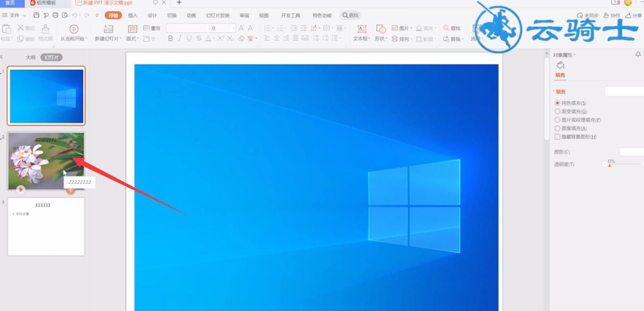The image size is (644, 311).
Task: Switch to Outline (大纲) view toggle
Action: click(30, 57)
